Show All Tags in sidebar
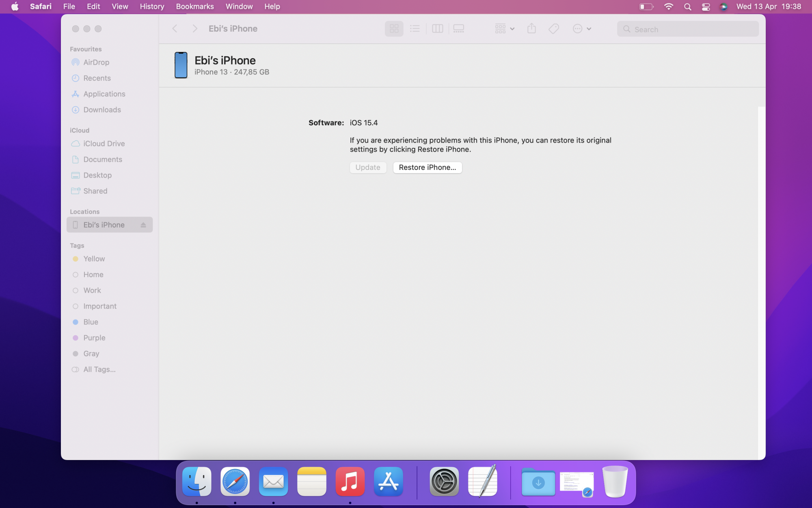The width and height of the screenshot is (812, 508). (x=109, y=369)
